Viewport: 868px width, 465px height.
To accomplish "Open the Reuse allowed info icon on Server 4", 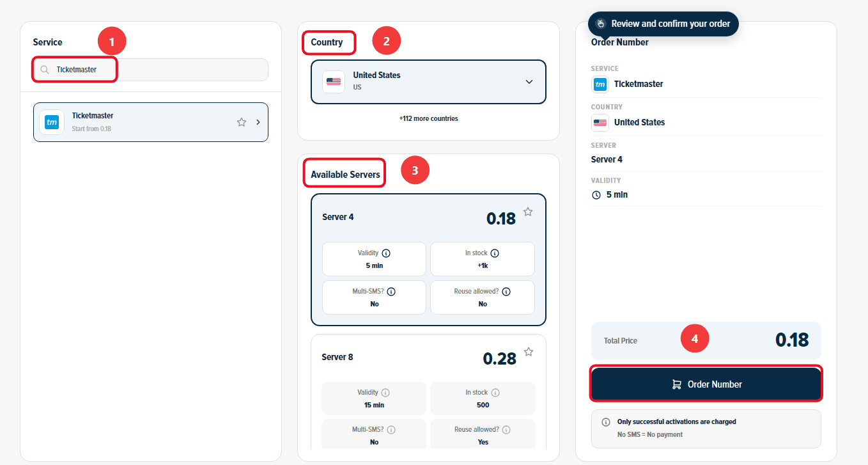I will pos(506,292).
